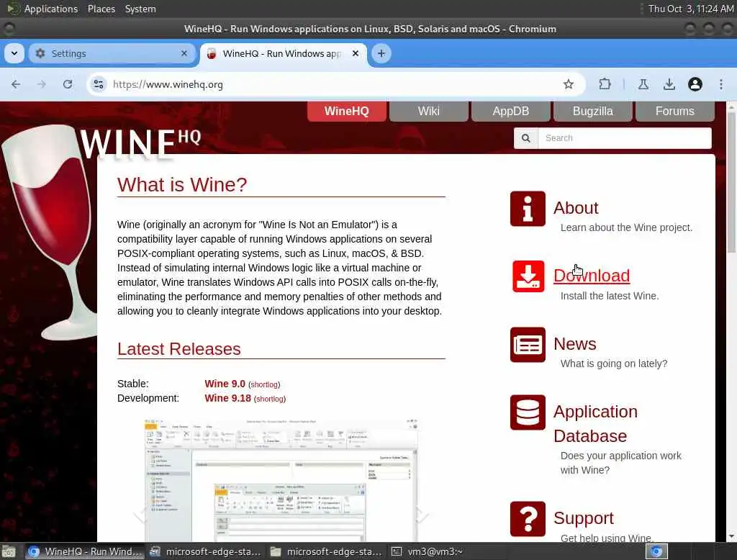Select the WineHQ browser tab
Screen dimensions: 737x560
coord(284,53)
